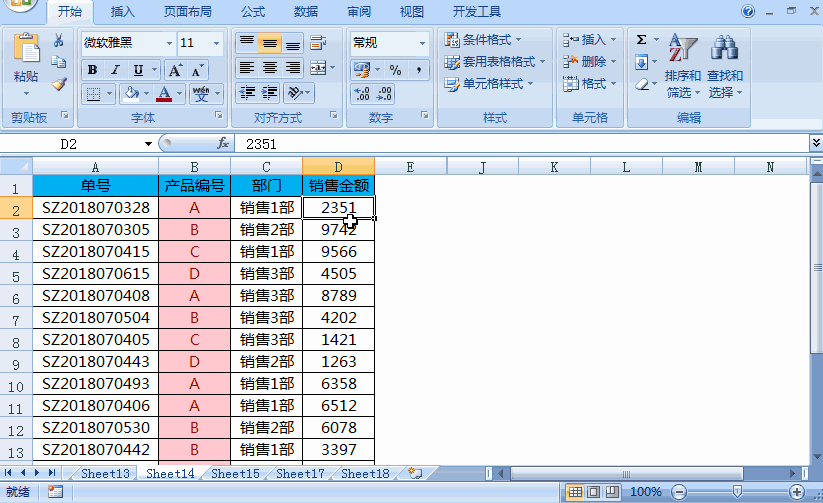Switch to 插入 ribbon tab
The width and height of the screenshot is (823, 503).
(x=123, y=12)
